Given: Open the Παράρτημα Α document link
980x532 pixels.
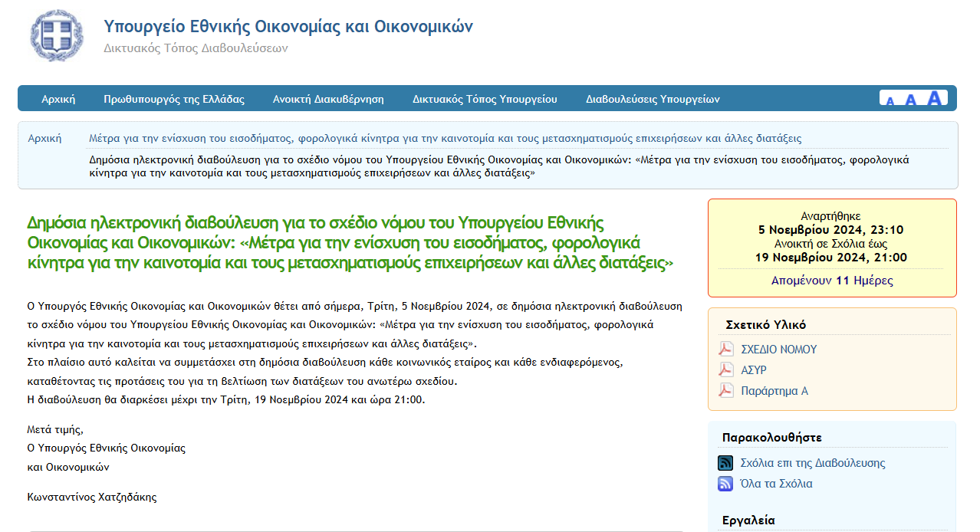Looking at the screenshot, I should pyautogui.click(x=774, y=391).
